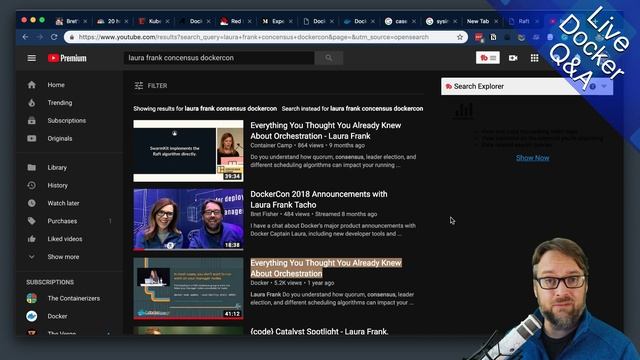Viewport: 640px width, 360px height.
Task: Click the red PDF extension icon
Action: click(479, 37)
